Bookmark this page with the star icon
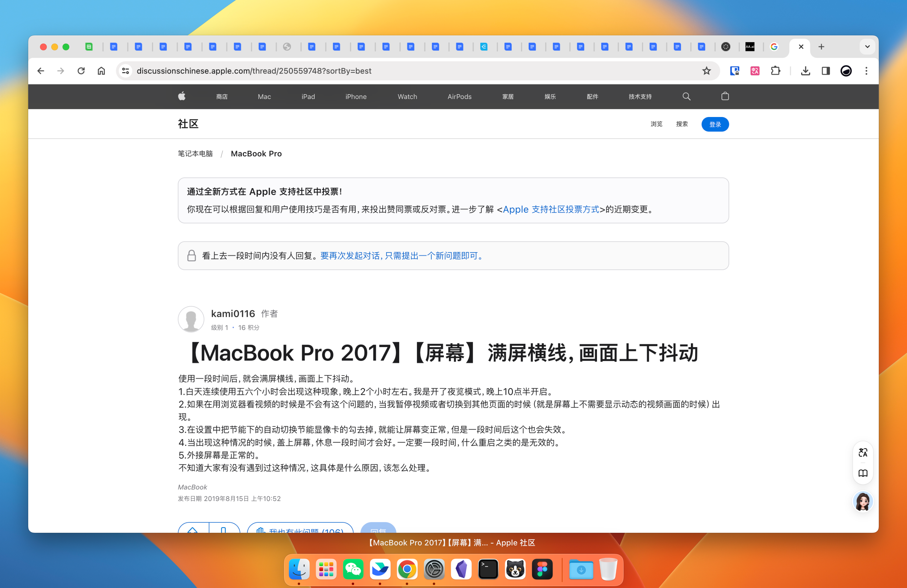 point(707,71)
